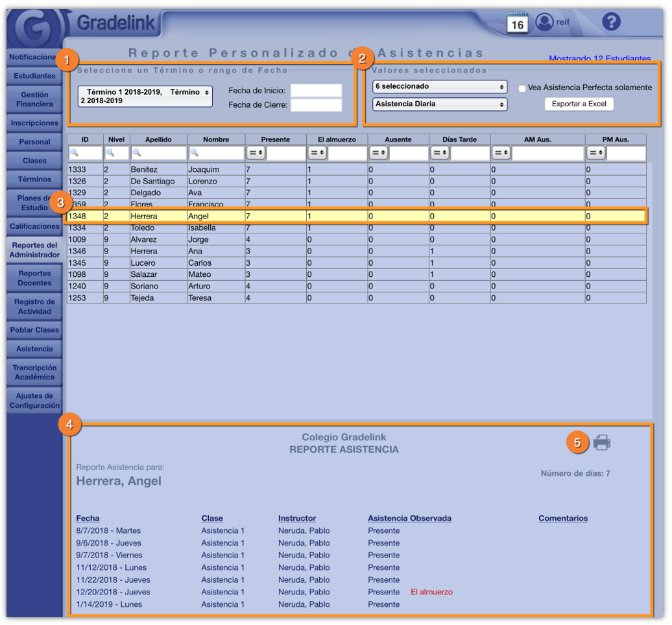This screenshot has height=625, width=672.
Task: Open the 6 seleccionado dropdown
Action: (440, 86)
